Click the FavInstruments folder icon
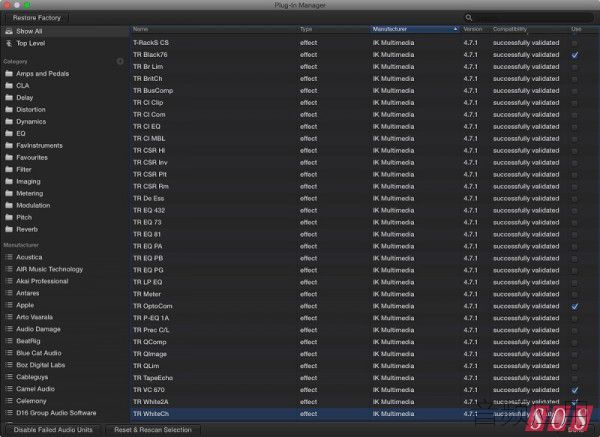Screen dimensions: 600x437 tap(9, 145)
